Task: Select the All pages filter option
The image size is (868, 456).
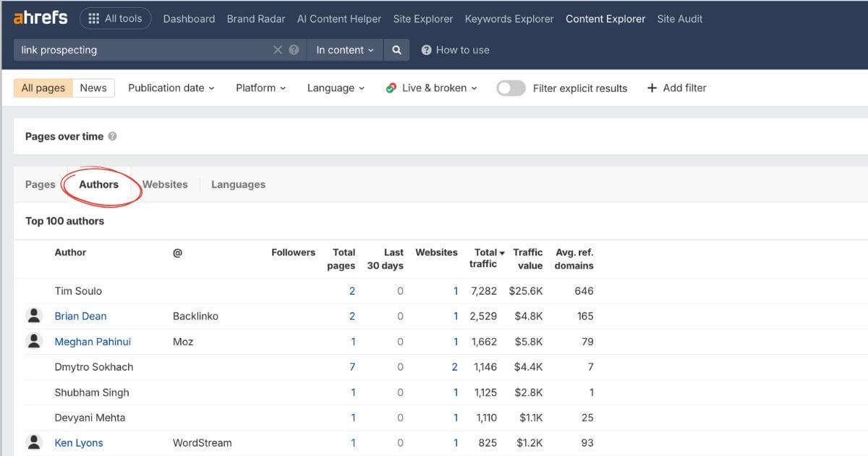Action: coord(42,87)
